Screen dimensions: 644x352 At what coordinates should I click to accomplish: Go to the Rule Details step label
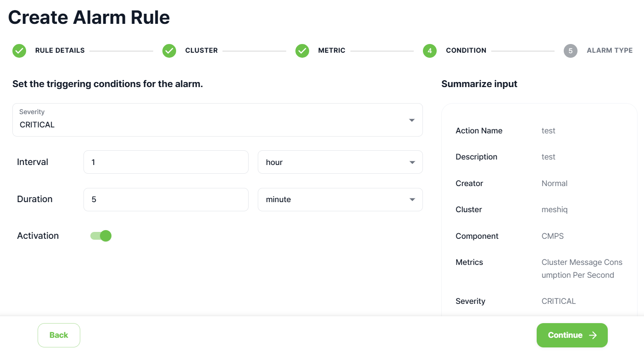pos(60,51)
